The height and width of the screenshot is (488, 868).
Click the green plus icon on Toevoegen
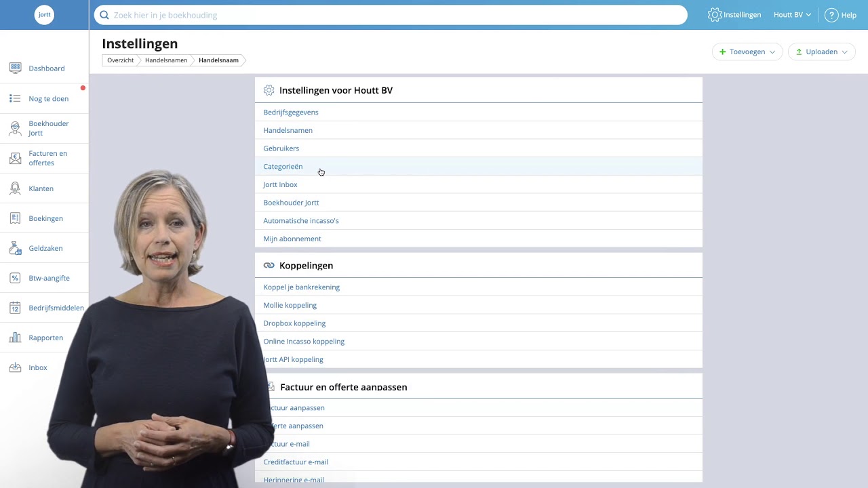click(x=722, y=52)
